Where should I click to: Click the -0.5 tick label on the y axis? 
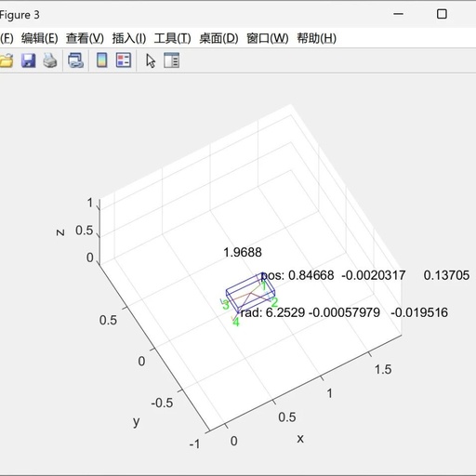point(162,403)
